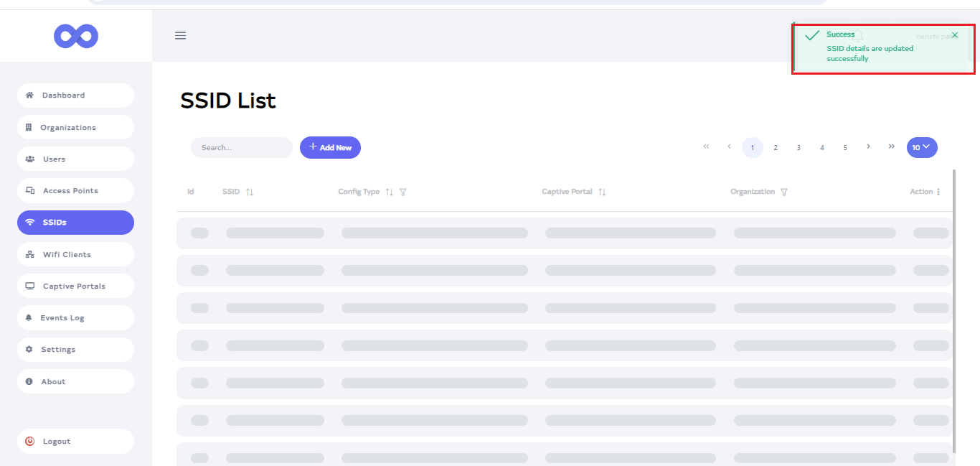
Task: Click the Action column options icon
Action: point(938,192)
